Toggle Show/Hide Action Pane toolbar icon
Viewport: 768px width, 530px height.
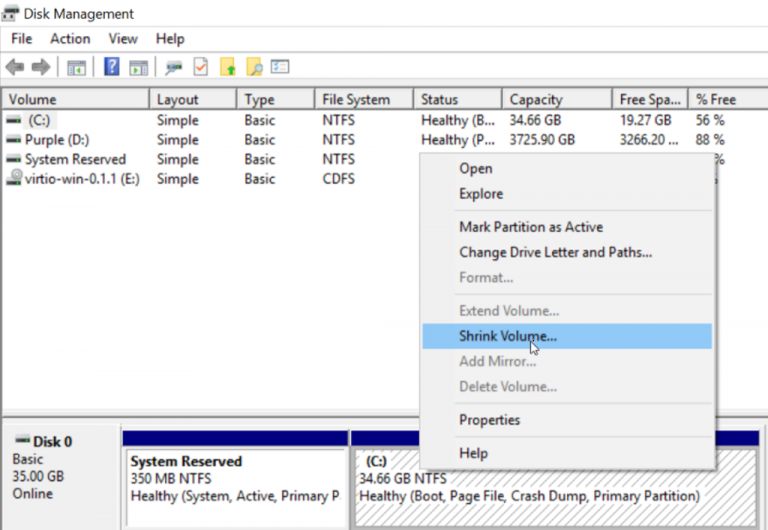[x=139, y=68]
